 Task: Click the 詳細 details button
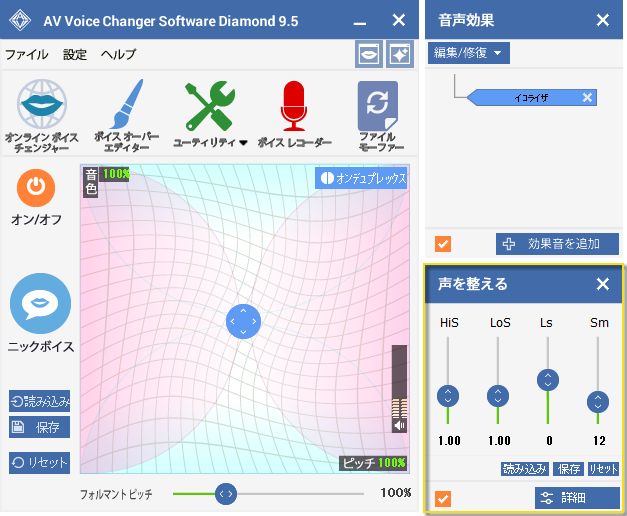coord(577,498)
